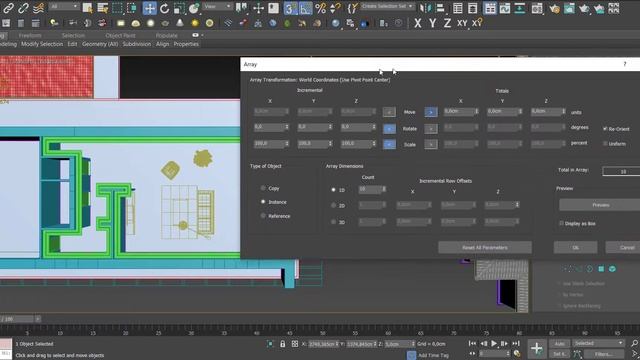This screenshot has width=640, height=360.
Task: Click the Unlink Selection icon
Action: coord(23,7)
